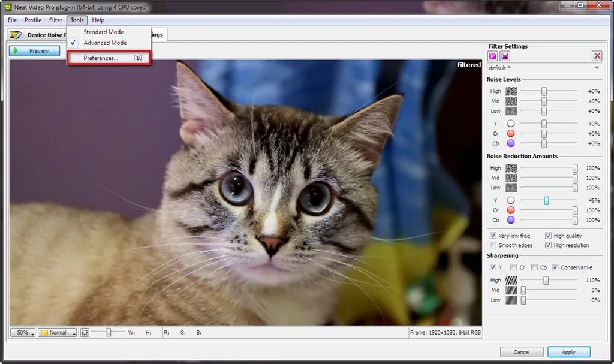Adjust Noise Levels High slider
The height and width of the screenshot is (364, 614).
(544, 91)
